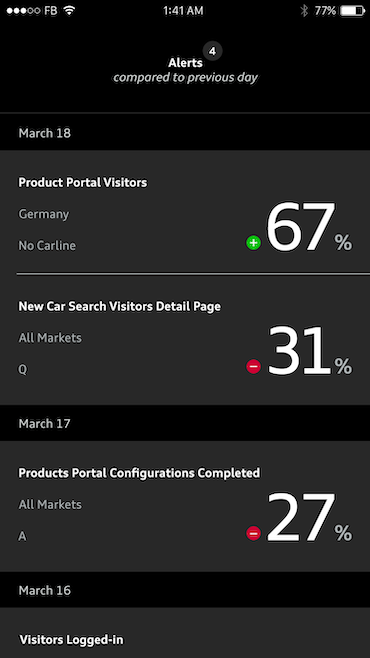Tap the 31% value

point(309,351)
